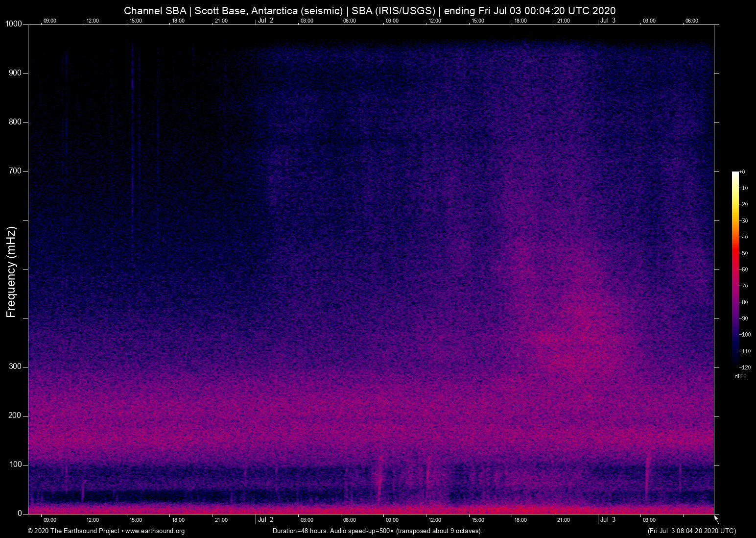Screen dimensions: 756x538
Task: Select the Jul 2 marker on bottom axis
Action: click(x=265, y=519)
